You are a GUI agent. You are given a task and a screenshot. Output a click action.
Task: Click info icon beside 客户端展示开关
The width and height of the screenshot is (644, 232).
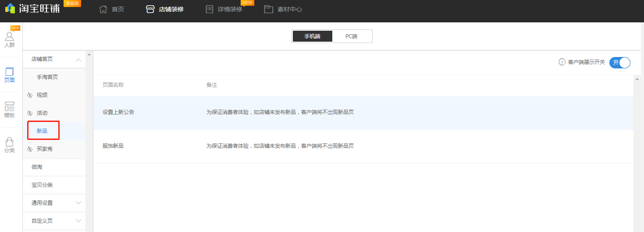tap(562, 62)
